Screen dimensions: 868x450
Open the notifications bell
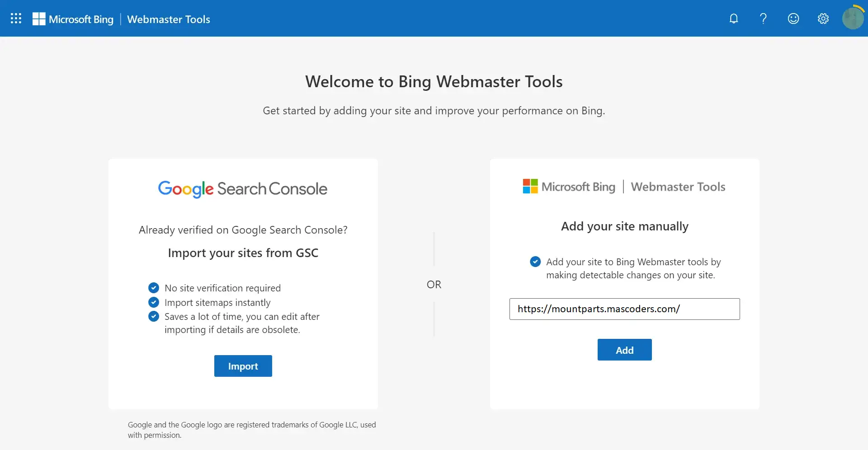tap(734, 19)
